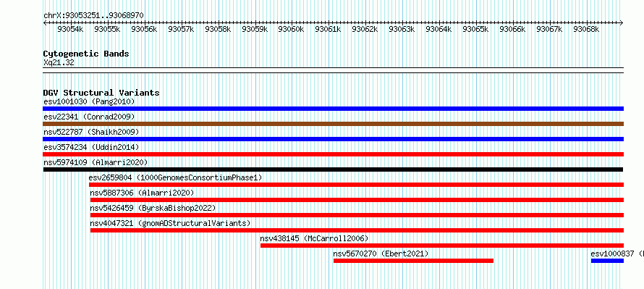Image resolution: width=644 pixels, height=289 pixels.
Task: Open the esv22341 (Conrad2009) label
Action: tap(89, 117)
